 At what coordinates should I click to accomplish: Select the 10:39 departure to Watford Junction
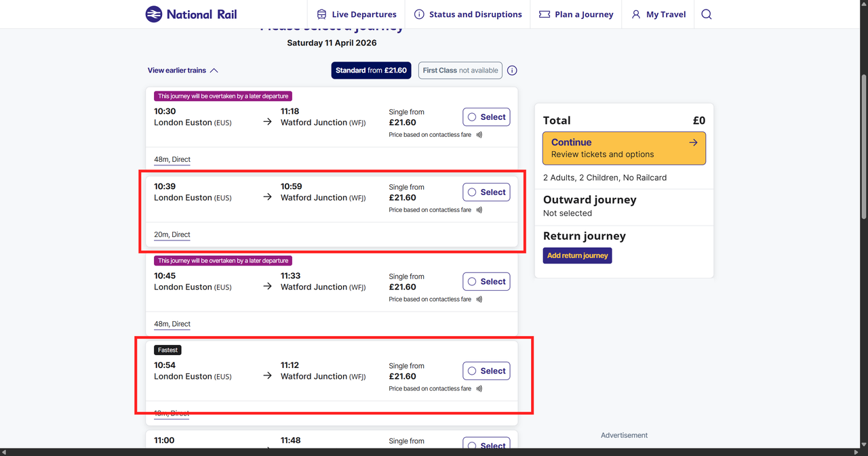point(486,192)
